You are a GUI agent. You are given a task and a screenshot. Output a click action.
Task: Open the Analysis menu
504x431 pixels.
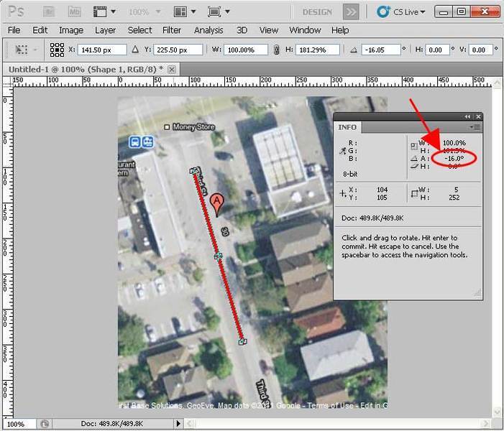coord(209,30)
